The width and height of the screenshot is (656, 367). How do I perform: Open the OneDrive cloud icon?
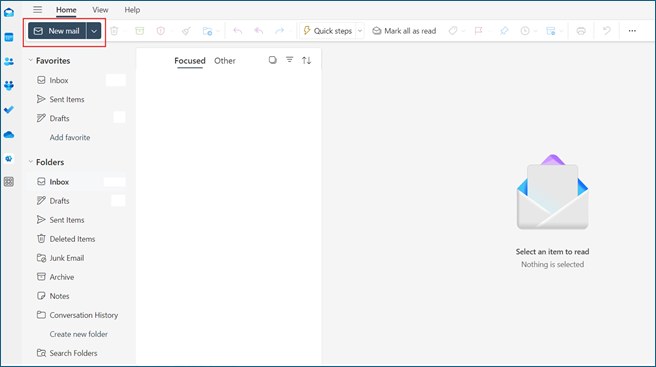(9, 134)
